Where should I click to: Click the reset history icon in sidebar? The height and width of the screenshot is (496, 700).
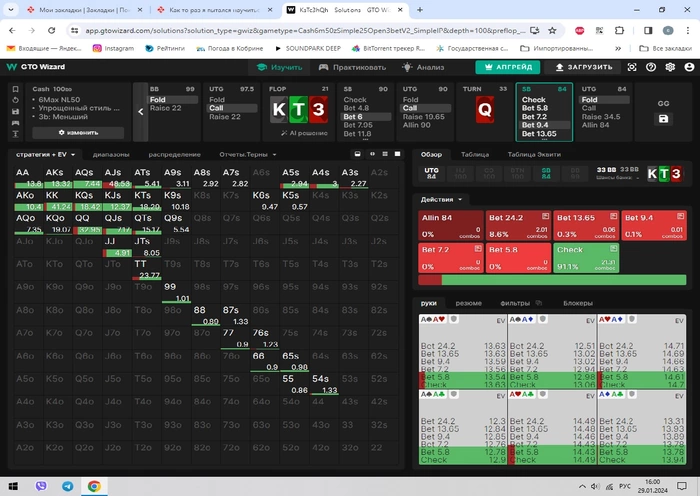coord(15,100)
